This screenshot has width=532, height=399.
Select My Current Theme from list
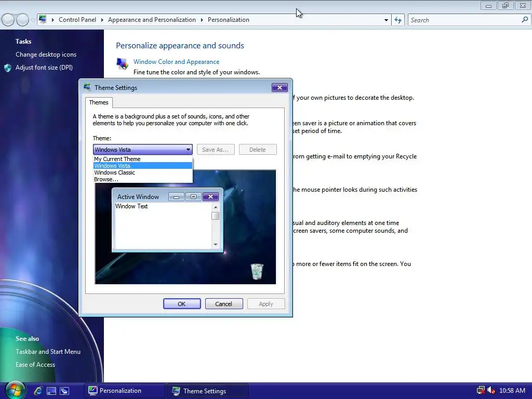click(143, 159)
